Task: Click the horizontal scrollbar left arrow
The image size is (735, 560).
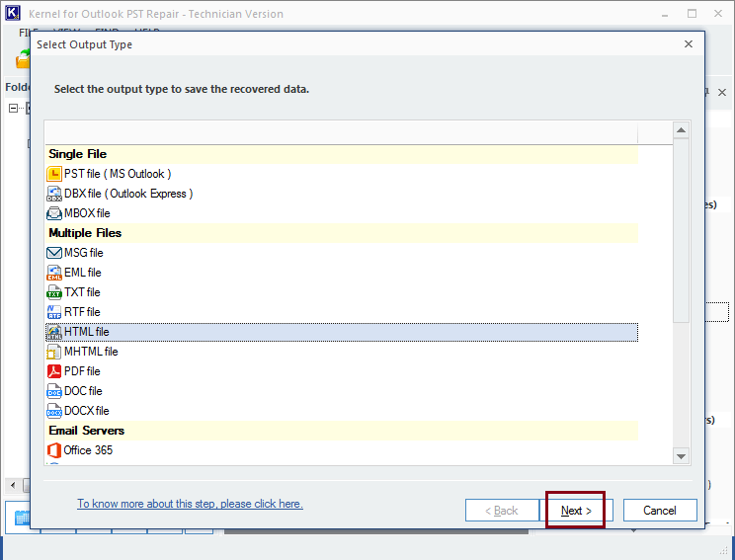Action: [x=13, y=485]
